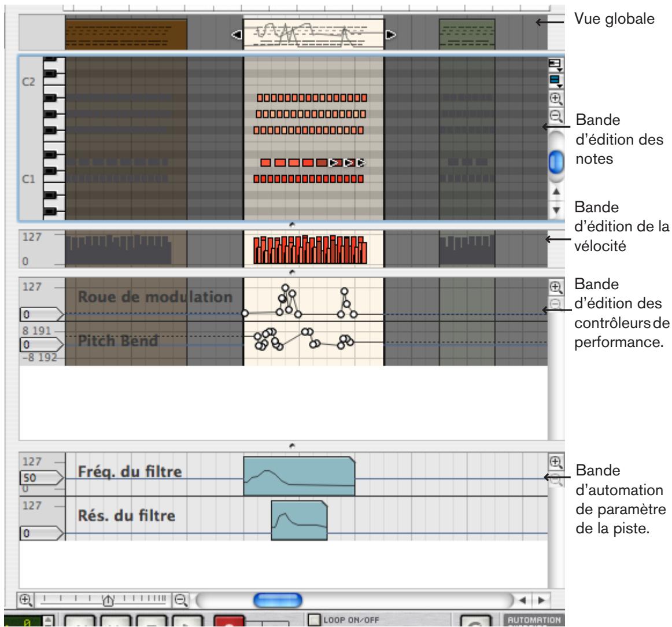Open the note lane type dropdown
The height and width of the screenshot is (627, 672).
555,65
